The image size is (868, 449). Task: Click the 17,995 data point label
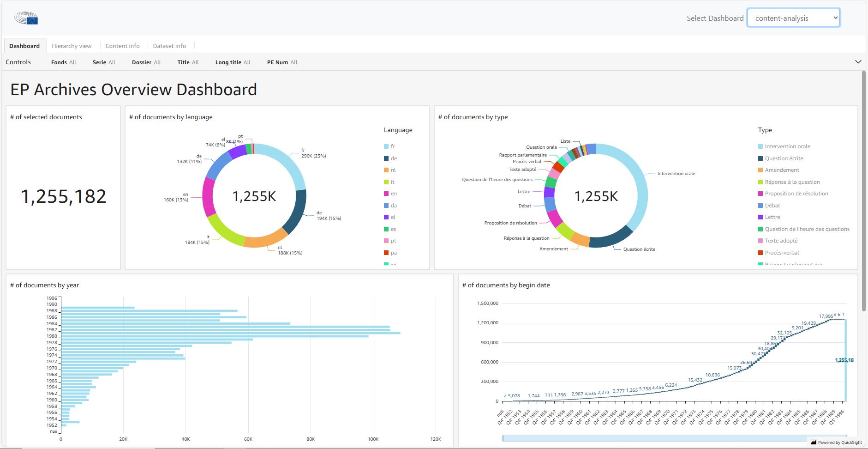(826, 316)
